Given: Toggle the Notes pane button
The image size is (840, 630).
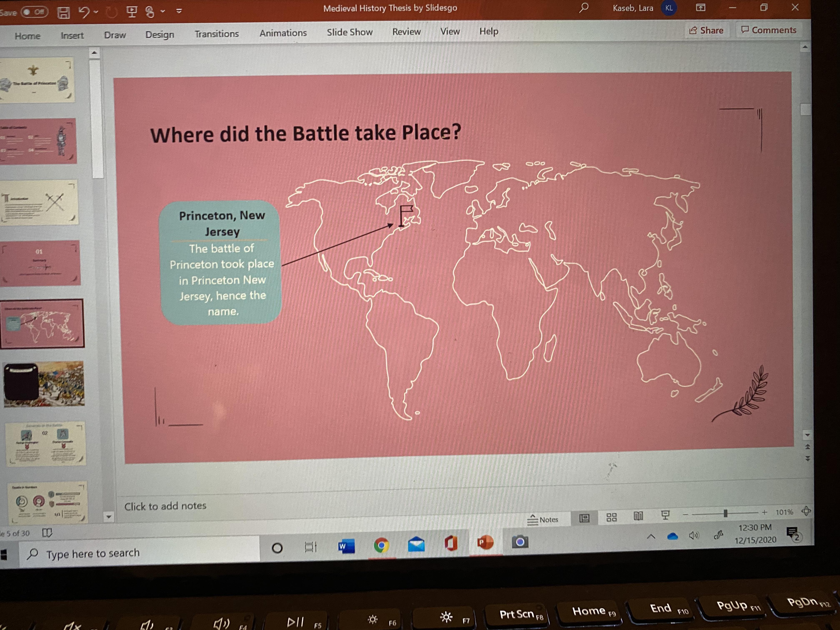Looking at the screenshot, I should (x=543, y=520).
